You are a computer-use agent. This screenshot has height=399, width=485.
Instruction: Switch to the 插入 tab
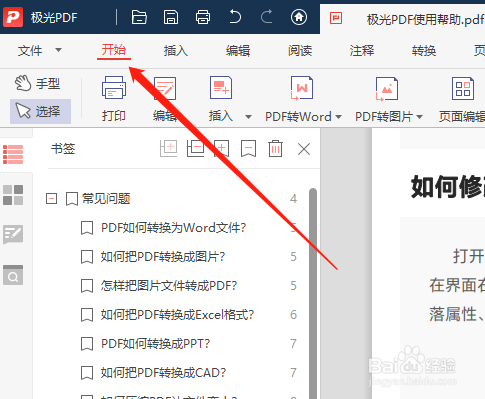(x=176, y=51)
